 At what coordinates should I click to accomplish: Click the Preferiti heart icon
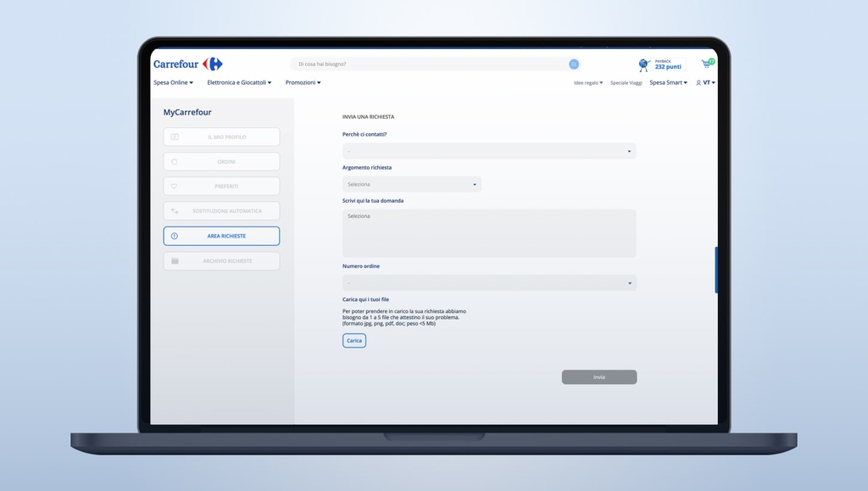(x=175, y=186)
